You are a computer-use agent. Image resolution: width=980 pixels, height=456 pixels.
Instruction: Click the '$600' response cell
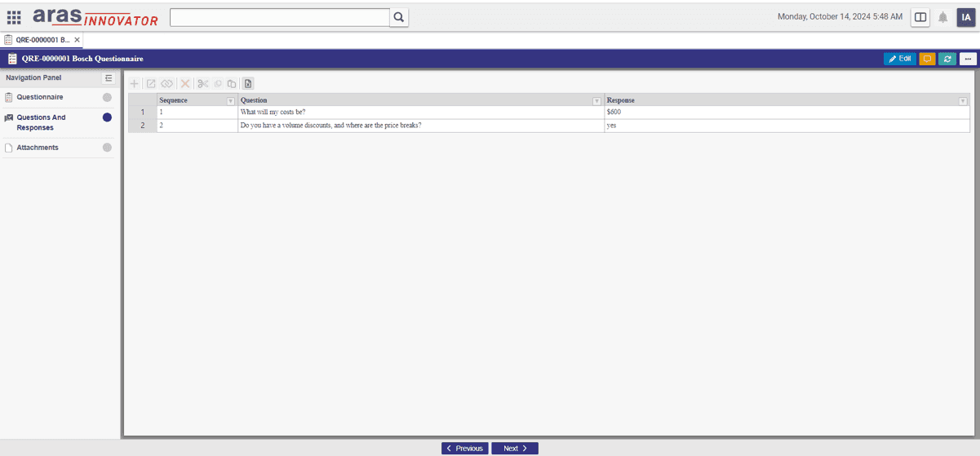point(787,113)
